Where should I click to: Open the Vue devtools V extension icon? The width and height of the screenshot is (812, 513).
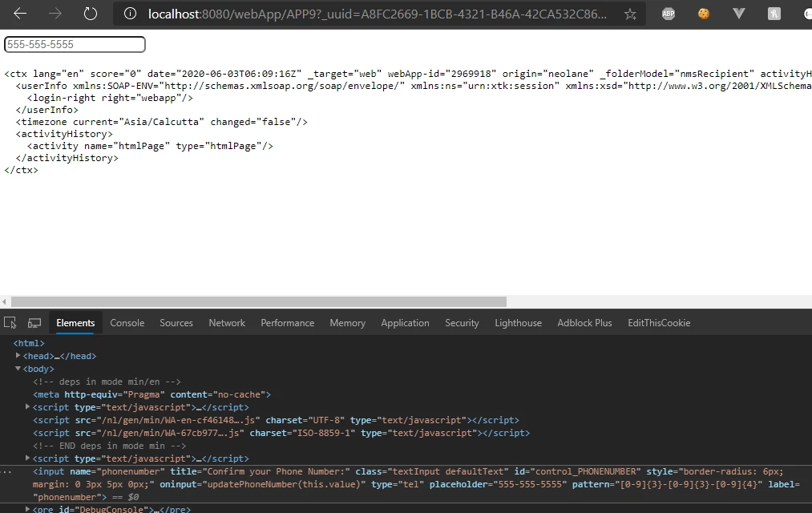tap(739, 14)
